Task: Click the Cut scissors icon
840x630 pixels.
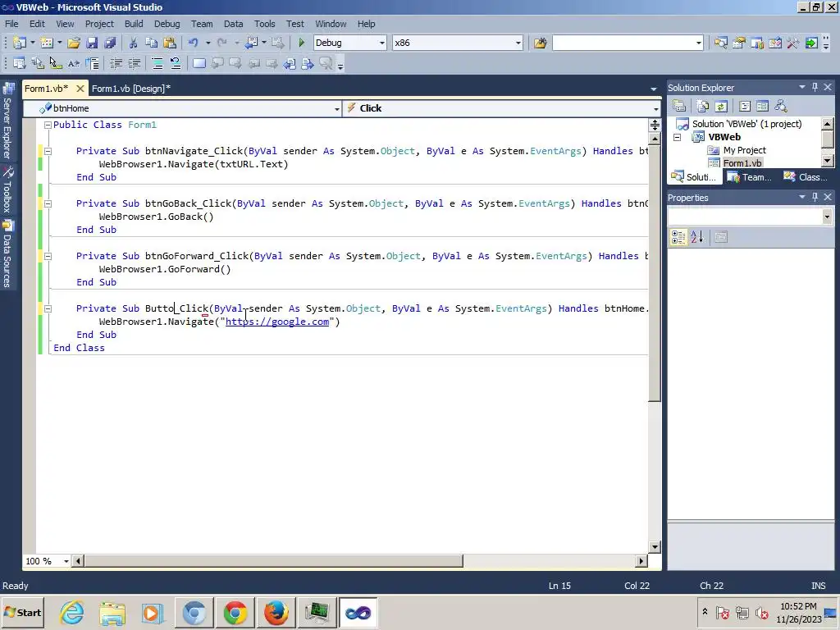Action: tap(134, 43)
